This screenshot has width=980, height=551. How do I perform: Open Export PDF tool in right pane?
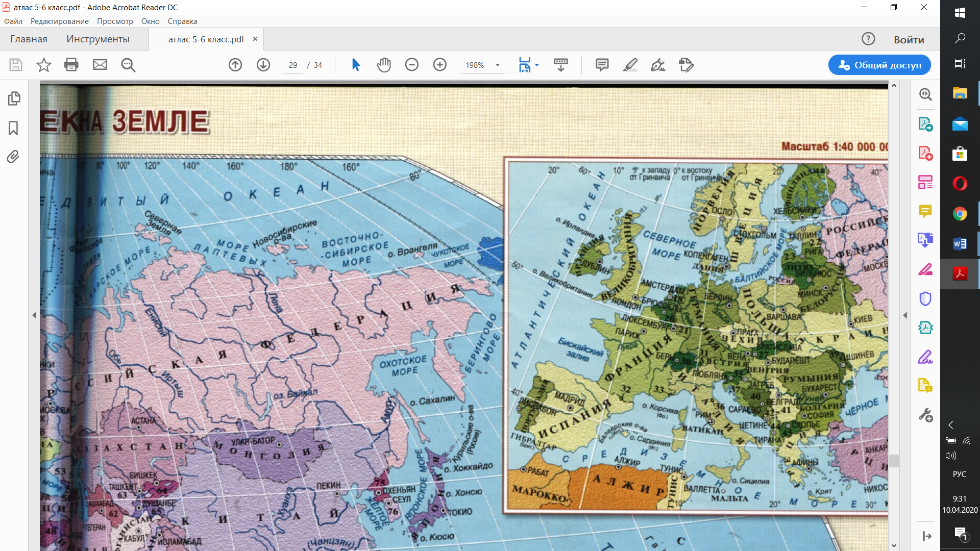[x=925, y=124]
